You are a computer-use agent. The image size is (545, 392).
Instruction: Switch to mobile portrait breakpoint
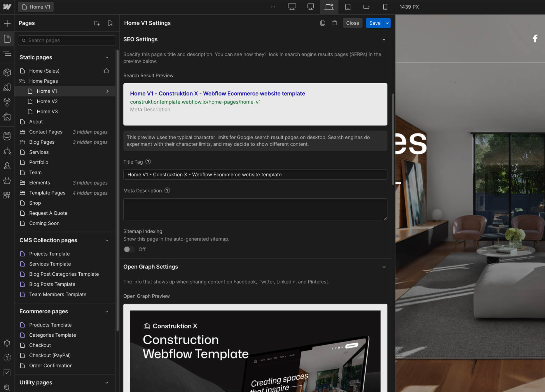385,7
